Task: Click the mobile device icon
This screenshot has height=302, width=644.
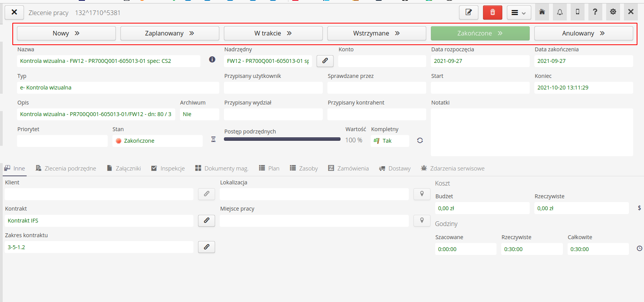Action: tap(577, 12)
